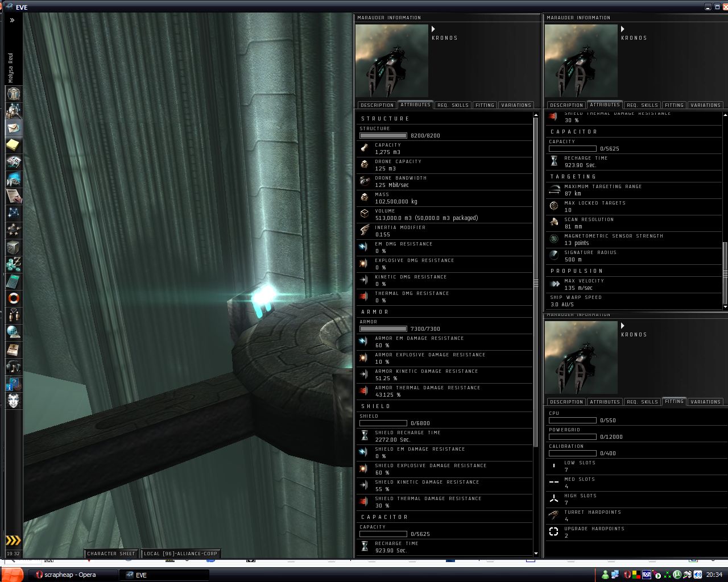Click the '3.0 AU/S' warp speed value

[x=562, y=305]
